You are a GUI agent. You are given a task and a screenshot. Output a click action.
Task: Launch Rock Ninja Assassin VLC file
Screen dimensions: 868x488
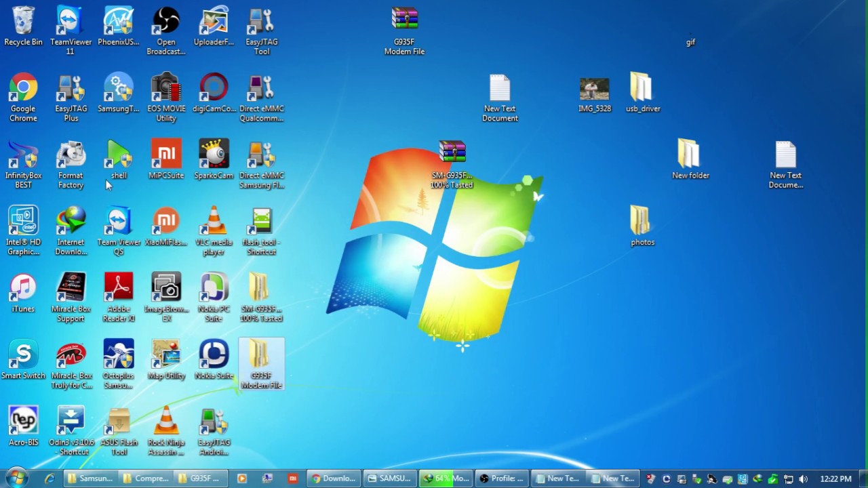tap(166, 430)
